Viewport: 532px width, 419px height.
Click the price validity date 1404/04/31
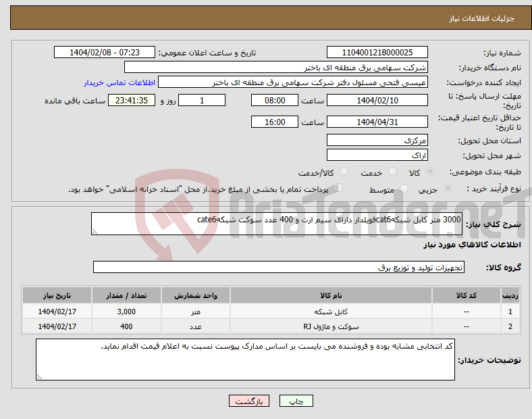(x=377, y=122)
